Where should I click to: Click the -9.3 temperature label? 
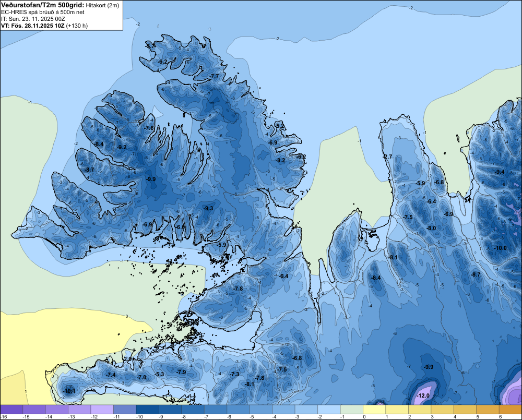(208, 208)
